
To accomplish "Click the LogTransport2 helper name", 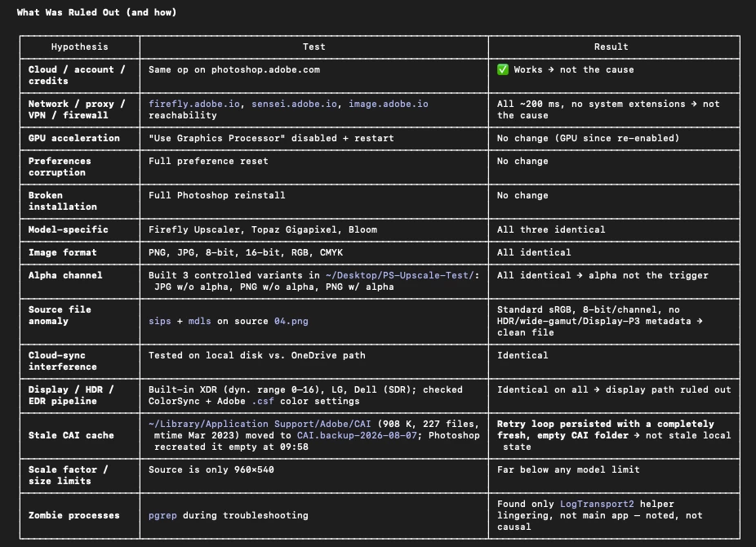I will pos(597,504).
